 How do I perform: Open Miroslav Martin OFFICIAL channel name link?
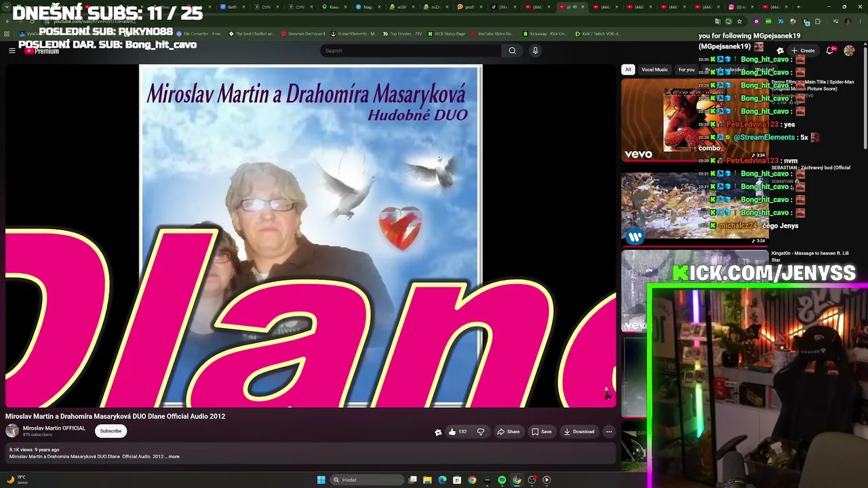pyautogui.click(x=54, y=428)
